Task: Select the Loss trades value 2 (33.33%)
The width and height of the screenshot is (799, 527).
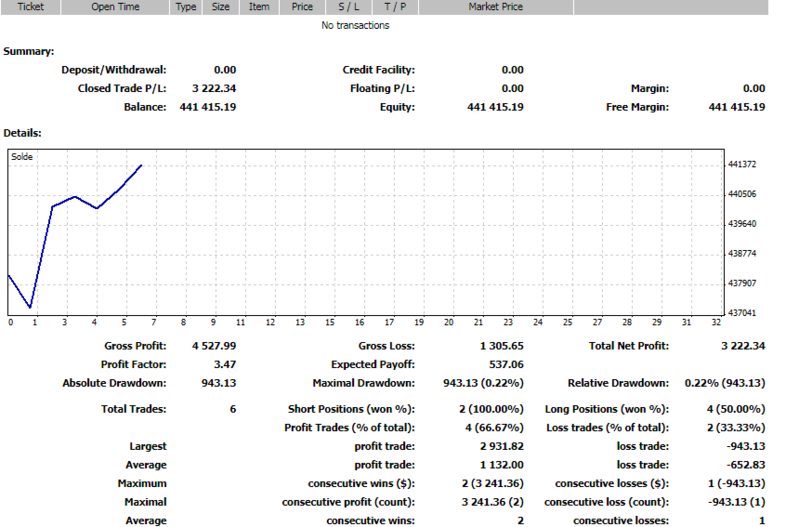Action: (x=736, y=428)
